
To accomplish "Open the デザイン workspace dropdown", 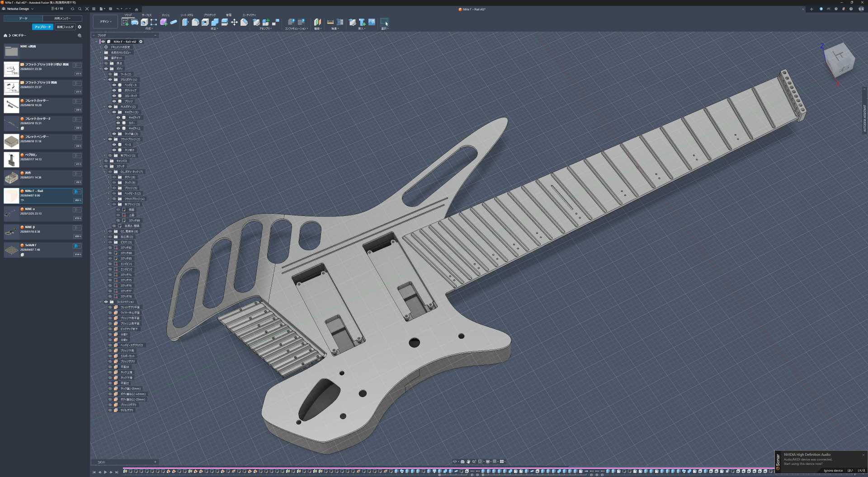I will (x=106, y=22).
